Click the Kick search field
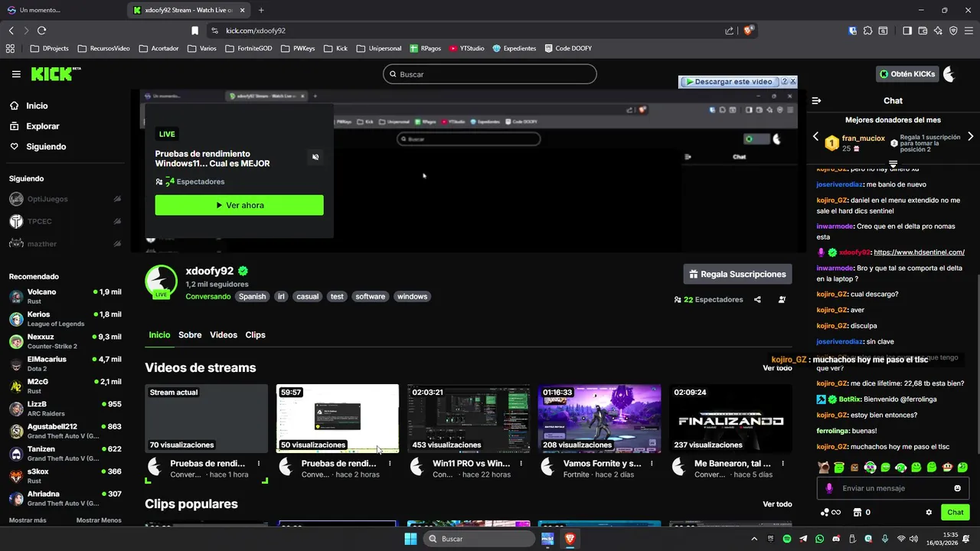 point(490,74)
